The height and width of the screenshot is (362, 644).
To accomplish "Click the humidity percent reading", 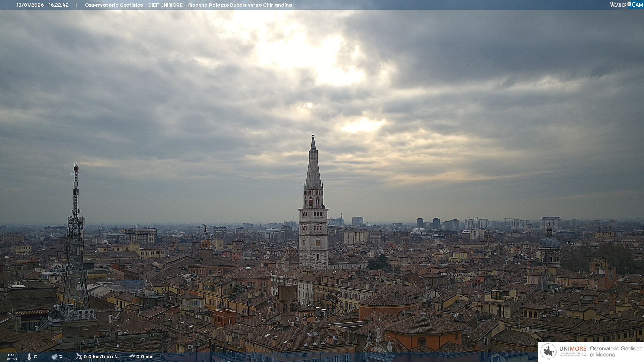I will (61, 357).
